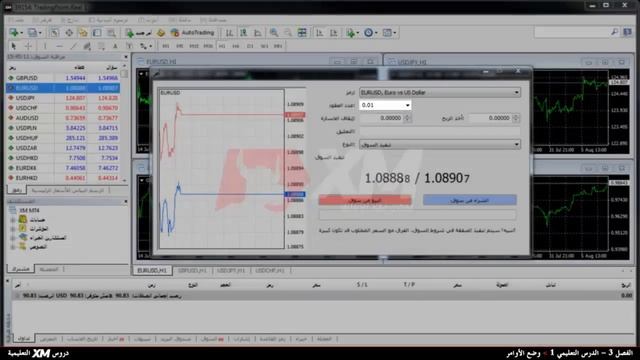The height and width of the screenshot is (360, 640).
Task: Select the crosshair drawing tool
Action: 28,46
